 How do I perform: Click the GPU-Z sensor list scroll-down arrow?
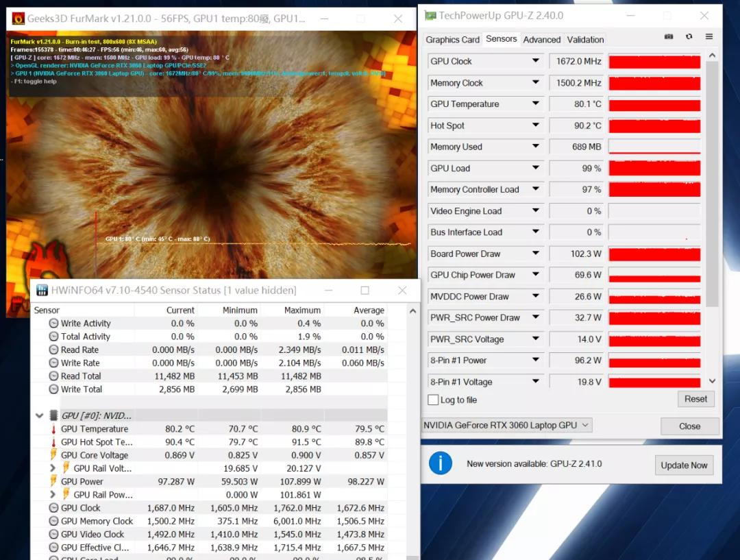click(712, 381)
